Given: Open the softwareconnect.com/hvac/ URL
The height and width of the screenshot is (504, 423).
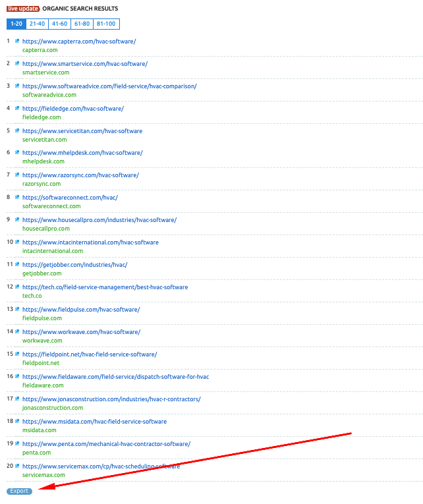Looking at the screenshot, I should (x=70, y=198).
